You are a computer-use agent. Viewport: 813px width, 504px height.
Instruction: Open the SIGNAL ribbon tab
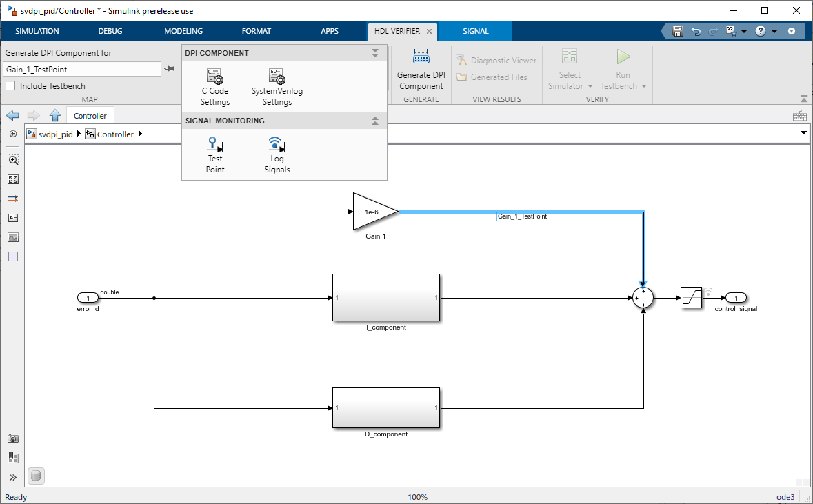point(476,31)
